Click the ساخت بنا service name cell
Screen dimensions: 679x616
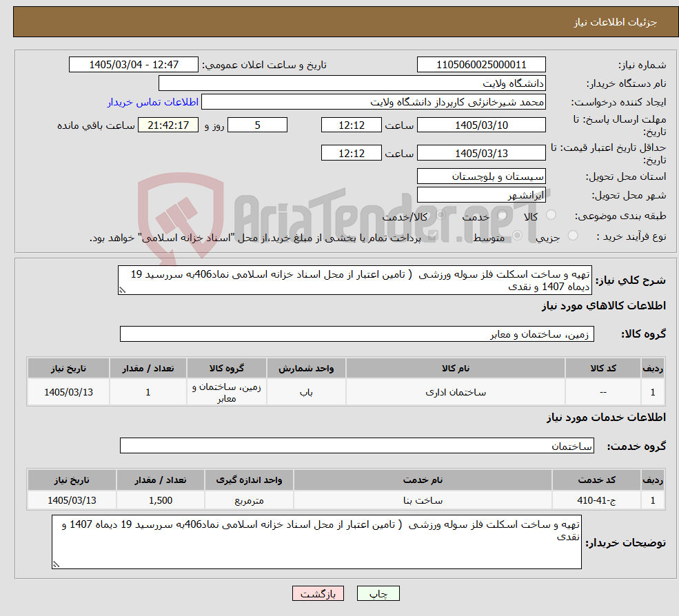(423, 500)
